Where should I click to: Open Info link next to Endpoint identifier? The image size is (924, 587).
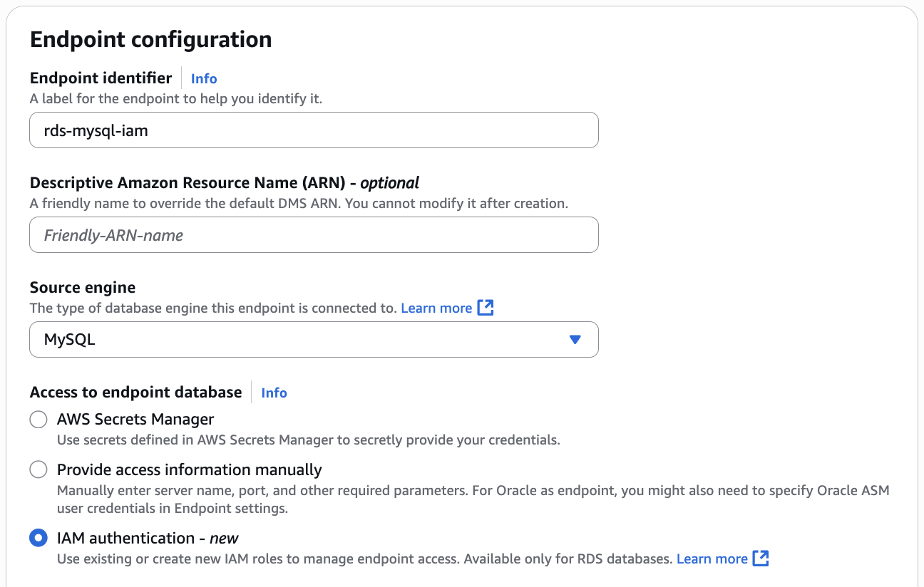204,78
